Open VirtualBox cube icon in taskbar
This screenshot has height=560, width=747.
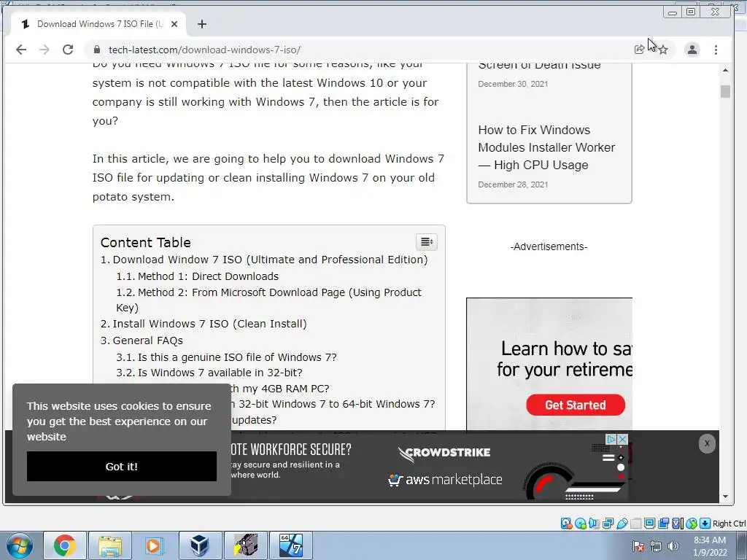pos(199,545)
